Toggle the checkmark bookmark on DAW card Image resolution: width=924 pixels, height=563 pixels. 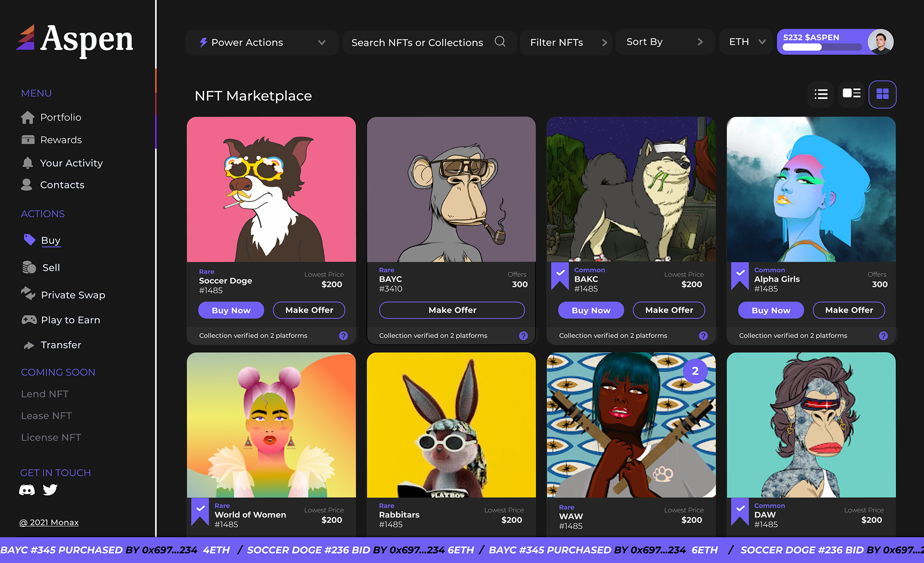740,511
